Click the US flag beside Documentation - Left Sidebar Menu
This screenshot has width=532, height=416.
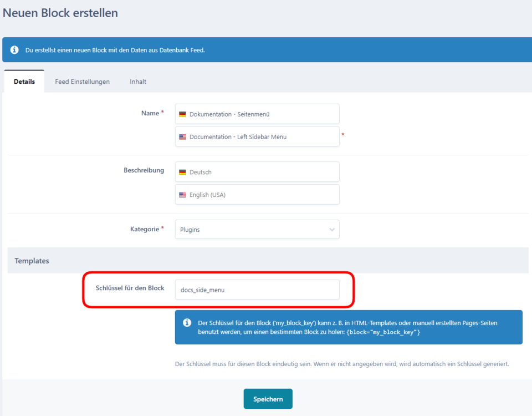[183, 136]
